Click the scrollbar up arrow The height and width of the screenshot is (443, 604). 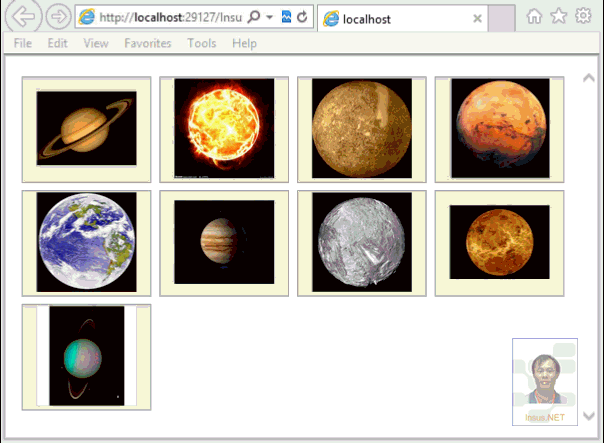(588, 78)
